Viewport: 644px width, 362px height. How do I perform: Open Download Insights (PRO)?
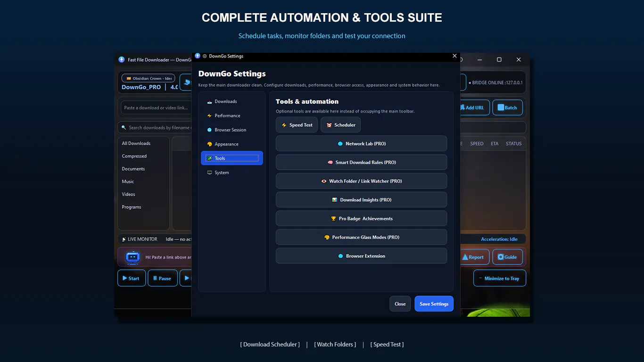[361, 200]
